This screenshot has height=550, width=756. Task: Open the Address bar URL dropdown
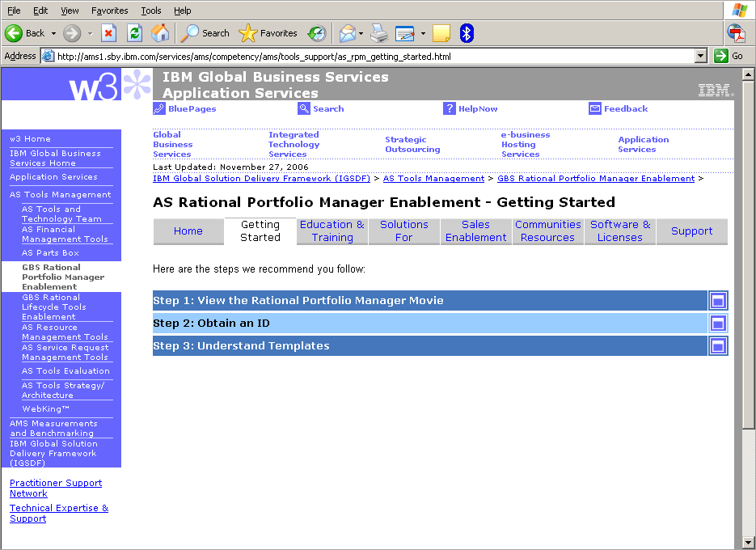701,56
